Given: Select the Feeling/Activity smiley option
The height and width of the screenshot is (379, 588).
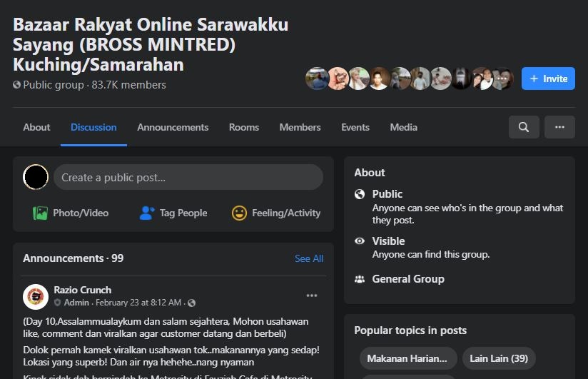Looking at the screenshot, I should 276,213.
